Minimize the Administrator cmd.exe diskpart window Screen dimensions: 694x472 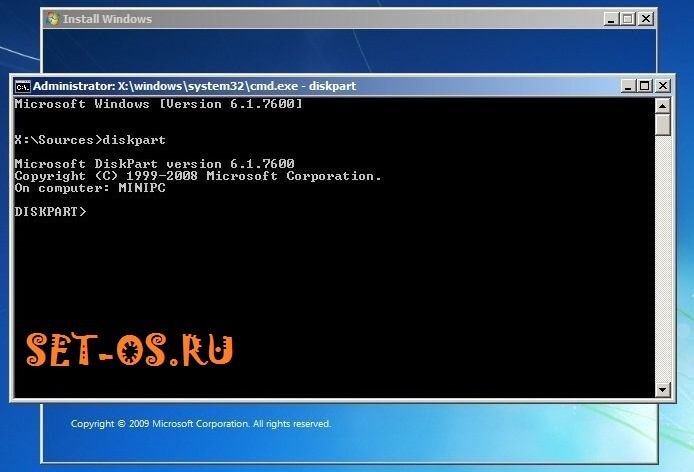coord(628,86)
